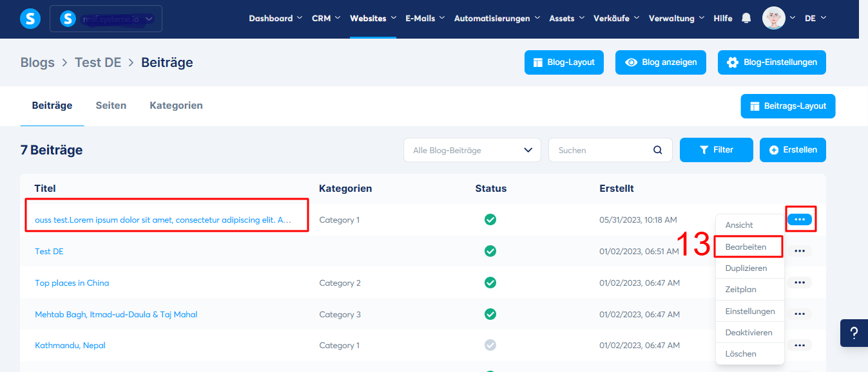
Task: Switch to the Beiträge tab
Action: click(x=52, y=106)
